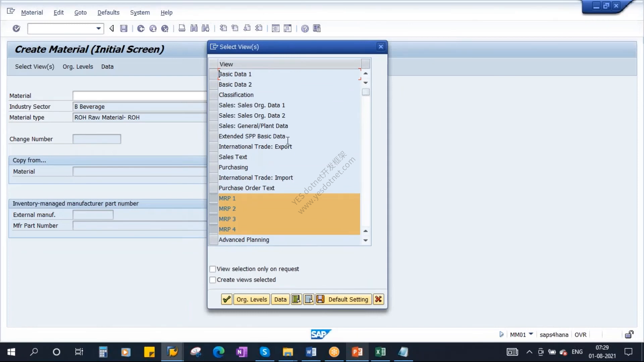Open the Windows Start menu

pos(11,352)
